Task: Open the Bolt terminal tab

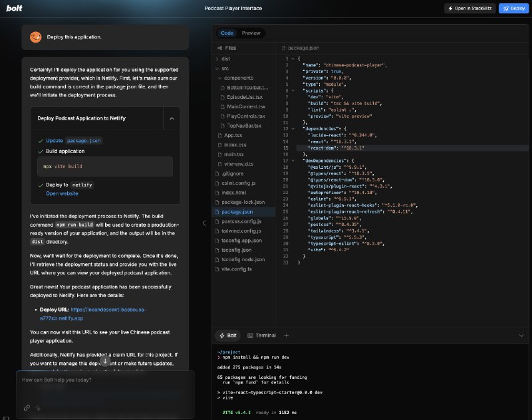Action: pyautogui.click(x=228, y=336)
